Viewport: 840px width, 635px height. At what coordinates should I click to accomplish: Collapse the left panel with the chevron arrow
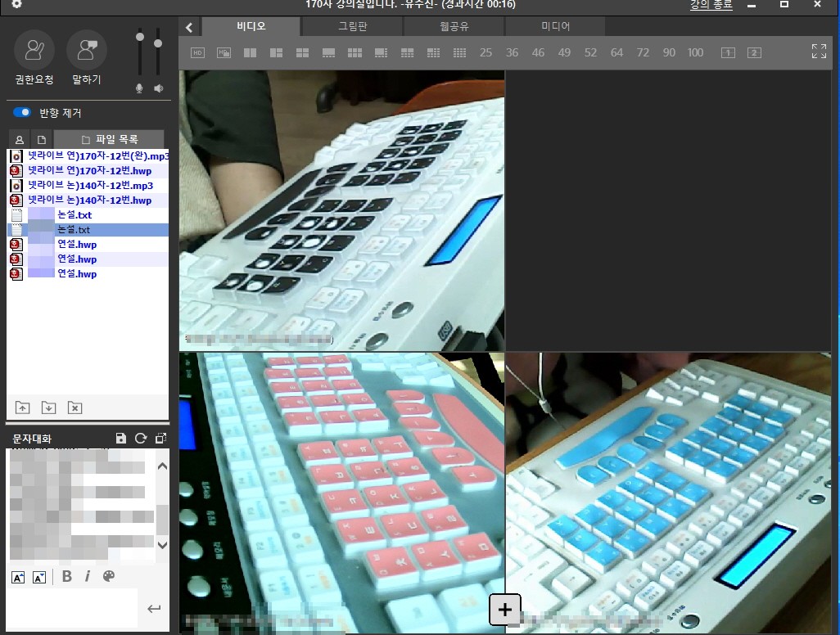tap(189, 27)
